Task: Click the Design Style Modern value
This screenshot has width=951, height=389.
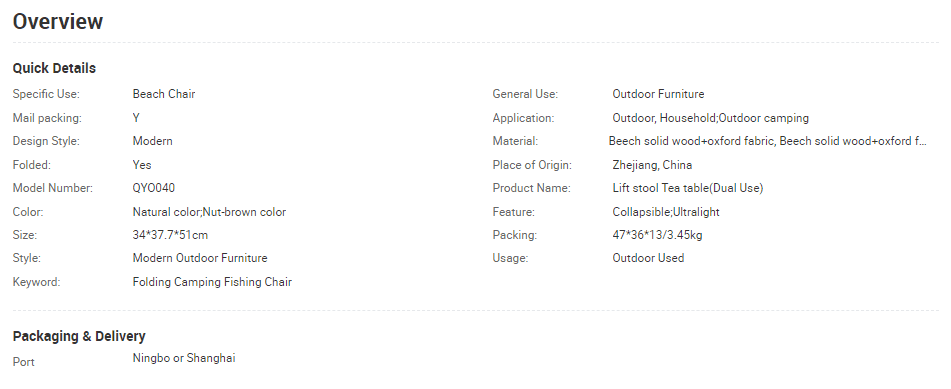Action: pos(153,141)
